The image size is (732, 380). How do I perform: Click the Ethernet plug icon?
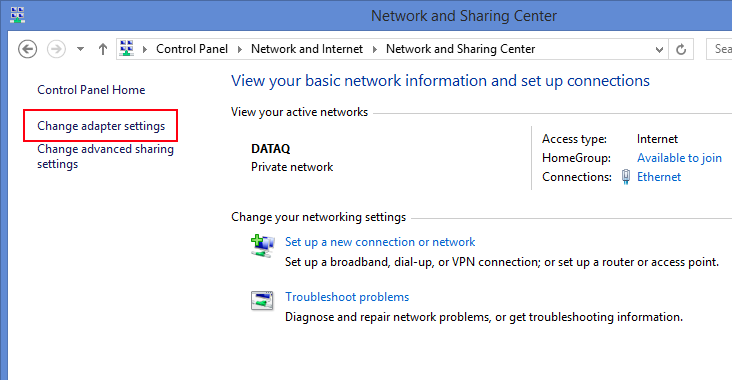click(626, 177)
